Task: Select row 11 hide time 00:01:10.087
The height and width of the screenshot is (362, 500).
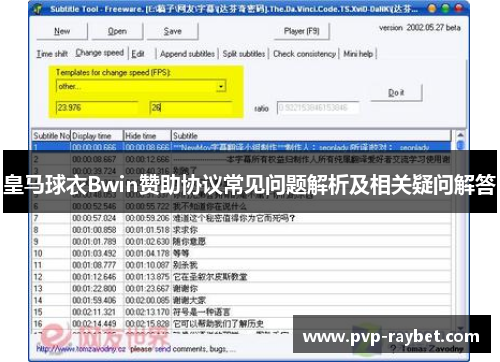Action: (x=147, y=265)
